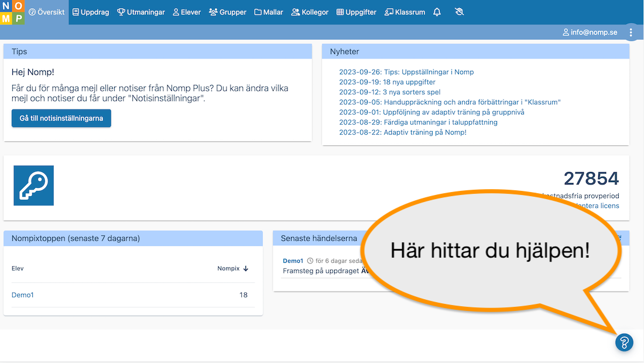Screen dimensions: 644x363
Task: Open Uppföljning av adaptiv träning news
Action: tap(431, 112)
